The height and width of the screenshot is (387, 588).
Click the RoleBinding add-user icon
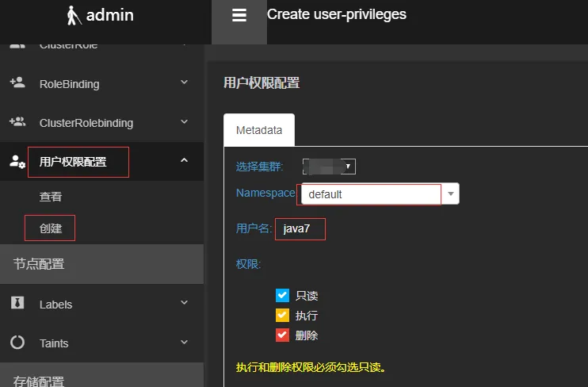click(17, 82)
